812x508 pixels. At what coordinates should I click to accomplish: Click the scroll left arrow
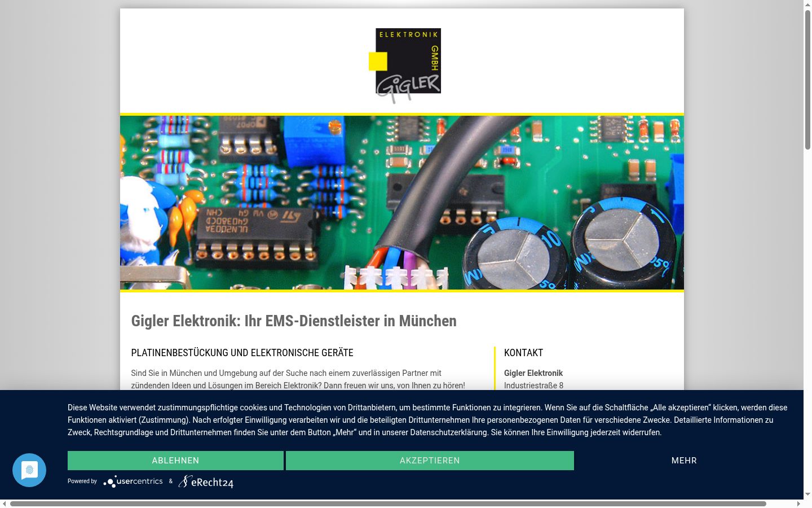click(4, 503)
